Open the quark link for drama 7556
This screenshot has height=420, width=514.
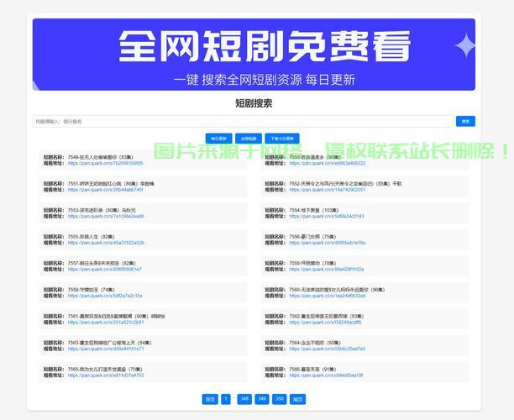[x=328, y=243]
